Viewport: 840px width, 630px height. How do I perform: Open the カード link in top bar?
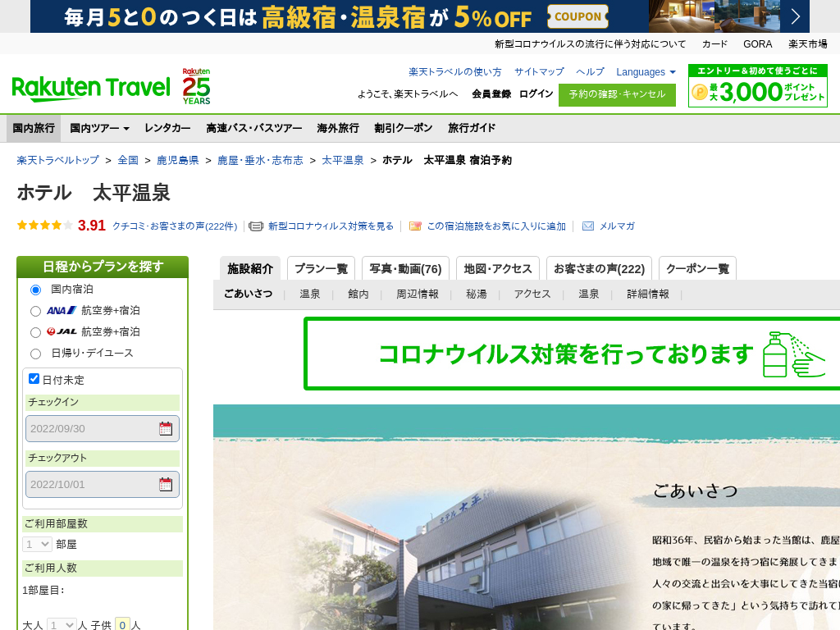click(714, 44)
